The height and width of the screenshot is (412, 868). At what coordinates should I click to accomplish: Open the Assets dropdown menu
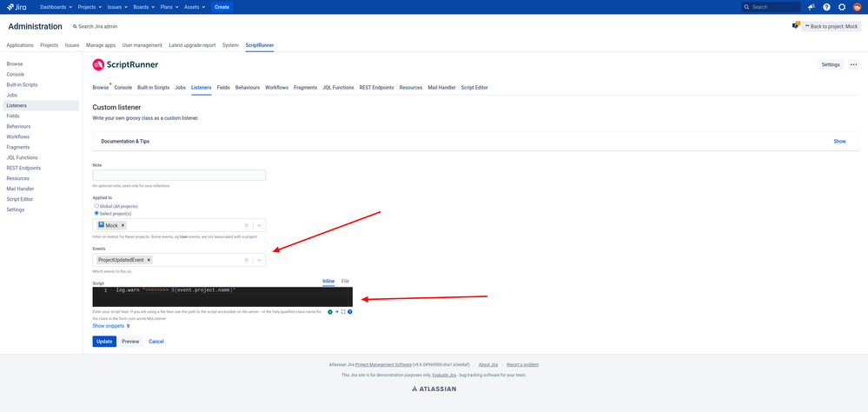click(195, 7)
